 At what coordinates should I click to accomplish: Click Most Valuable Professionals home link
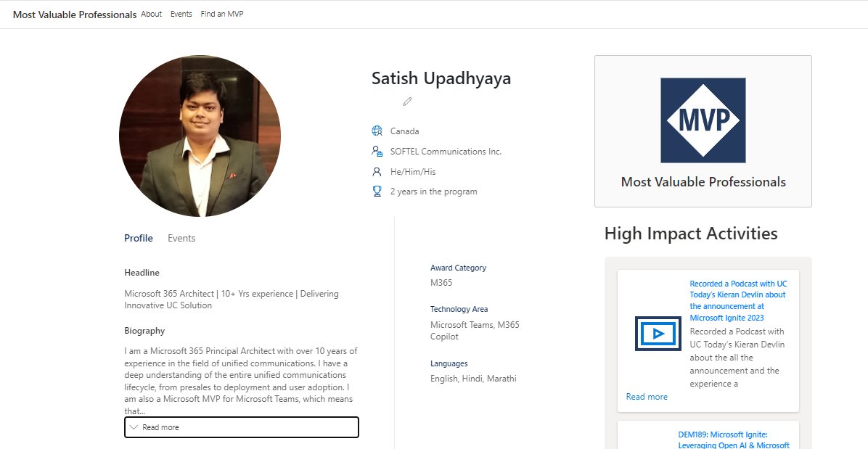(74, 14)
